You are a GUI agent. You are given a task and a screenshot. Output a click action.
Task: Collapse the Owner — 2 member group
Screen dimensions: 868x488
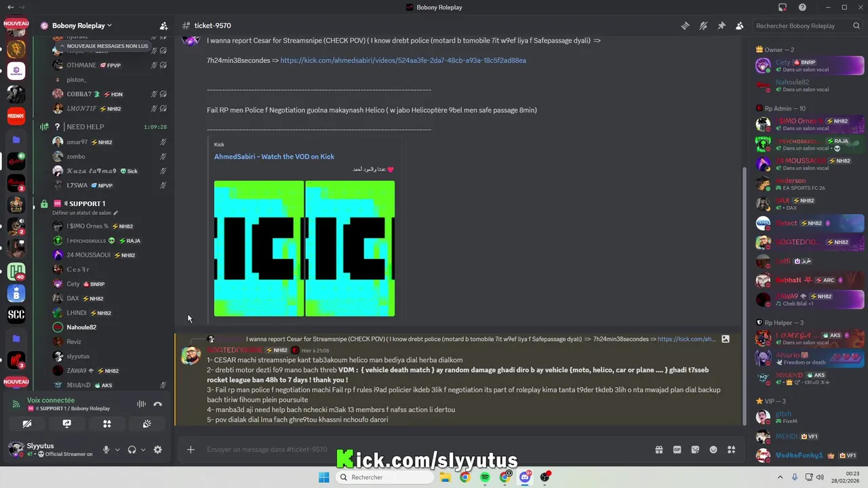(779, 49)
